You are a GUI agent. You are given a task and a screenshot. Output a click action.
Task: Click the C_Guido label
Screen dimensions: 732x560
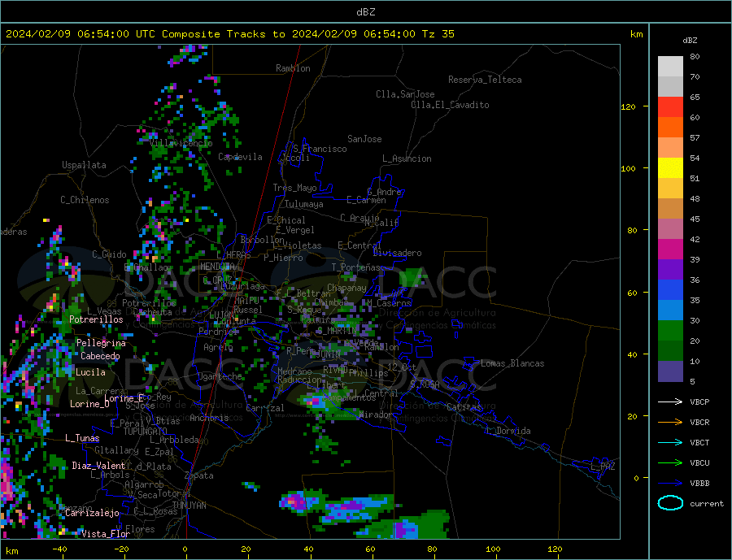(x=109, y=254)
